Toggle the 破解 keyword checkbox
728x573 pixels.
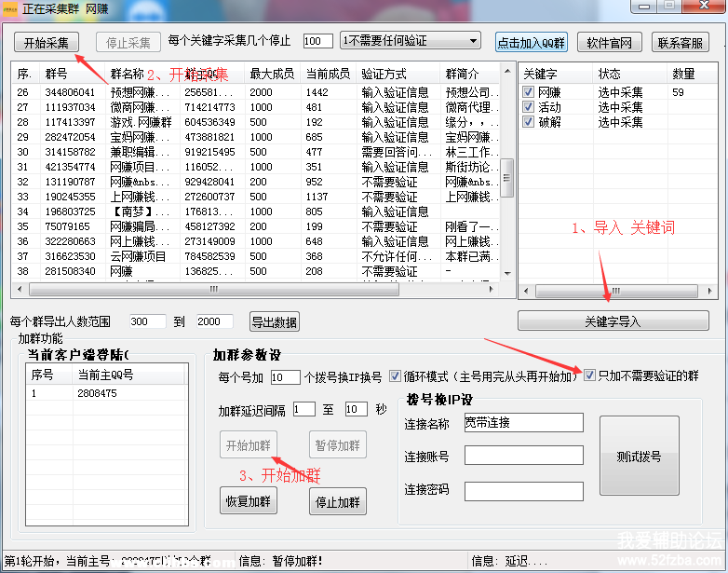[x=529, y=122]
